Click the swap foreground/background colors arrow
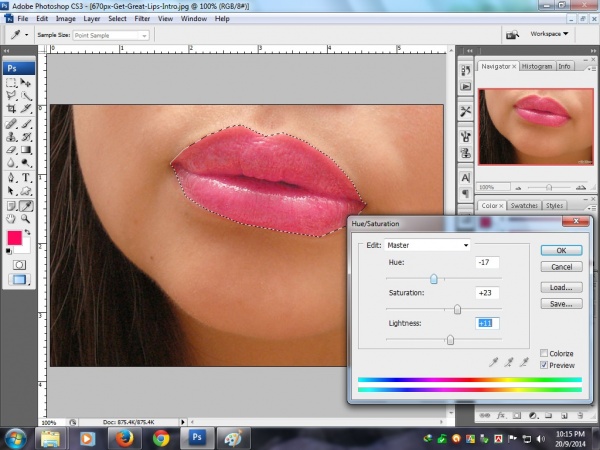 click(29, 231)
